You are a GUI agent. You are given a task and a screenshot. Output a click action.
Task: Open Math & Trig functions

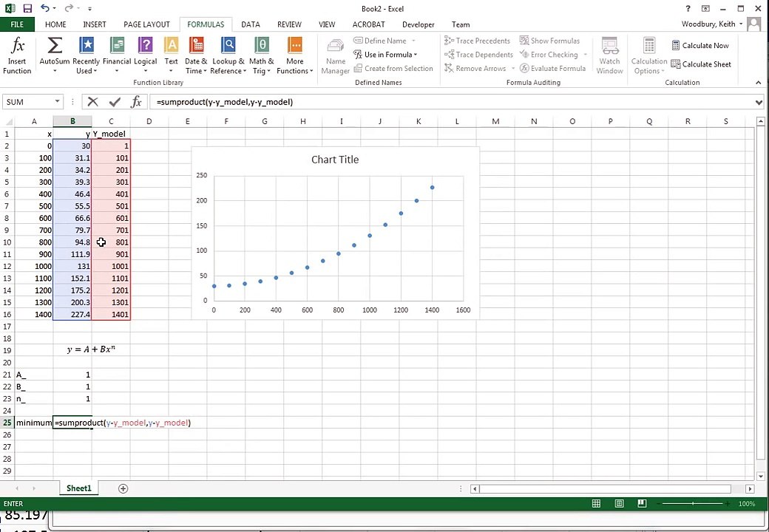262,55
